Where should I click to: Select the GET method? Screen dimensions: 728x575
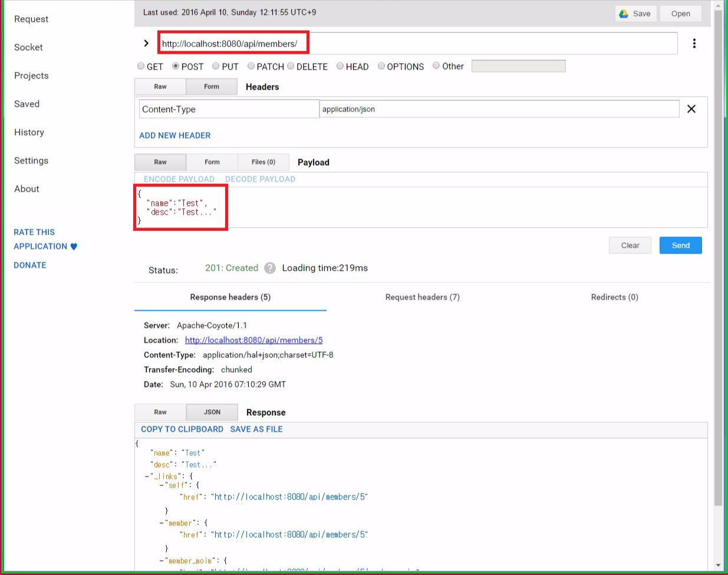tap(141, 66)
